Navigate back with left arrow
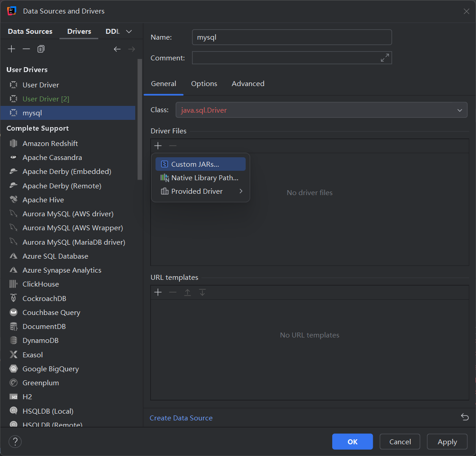The image size is (476, 456). point(117,49)
